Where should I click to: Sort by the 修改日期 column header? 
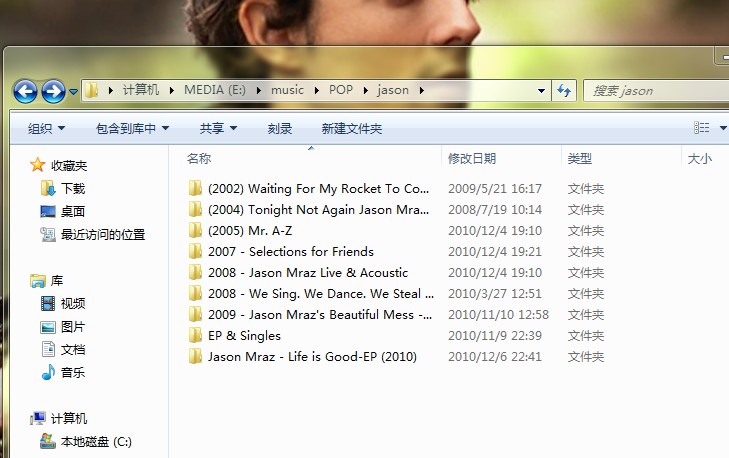(471, 159)
